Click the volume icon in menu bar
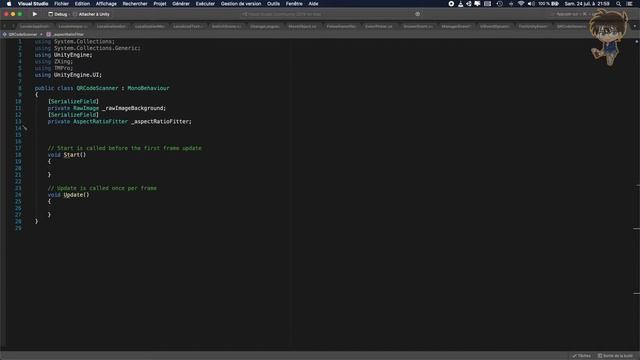Screen dimensions: 640x360 [x=531, y=4]
